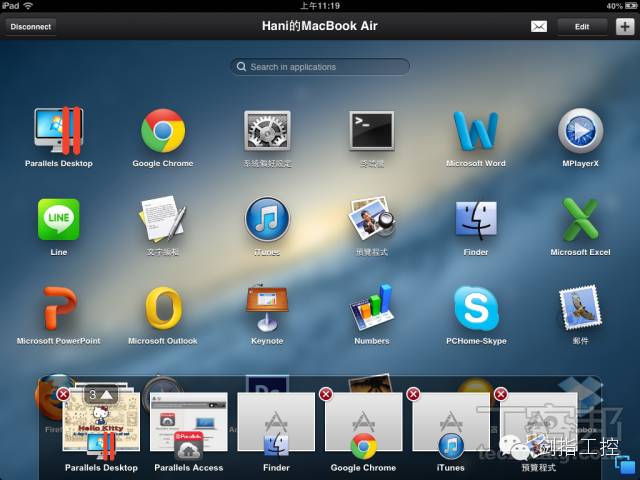Open the Preview app in grid

click(x=372, y=219)
